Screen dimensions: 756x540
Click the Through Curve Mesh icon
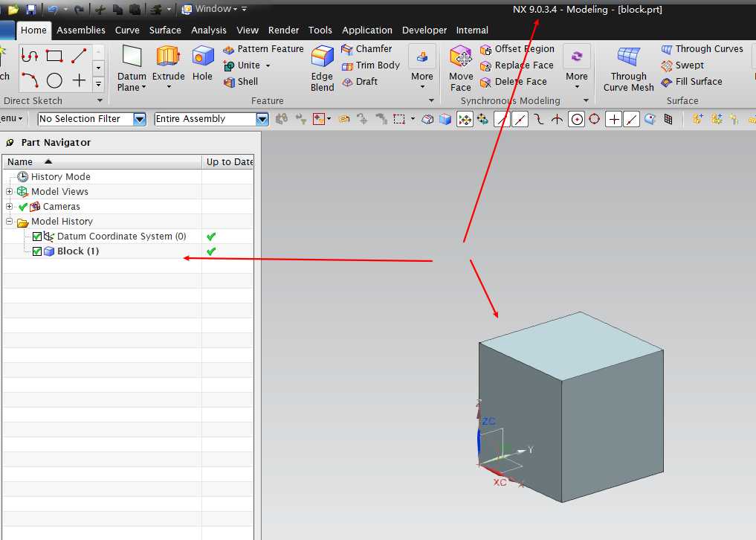coord(628,58)
